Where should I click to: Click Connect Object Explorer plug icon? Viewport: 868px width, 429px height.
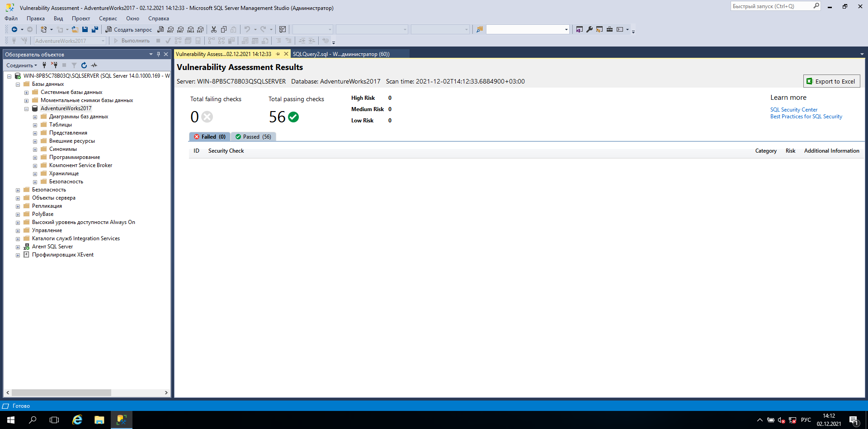pyautogui.click(x=44, y=65)
